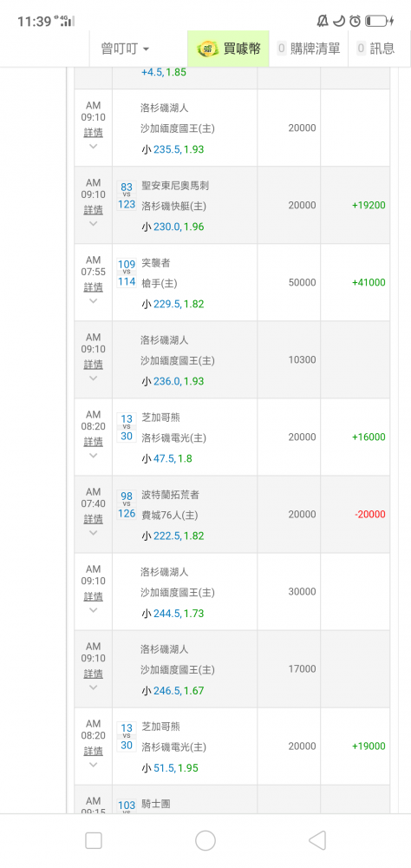Screen dimensions: 411x868
Task: Tap the 98 vs 126 score box
Action: pos(127,505)
